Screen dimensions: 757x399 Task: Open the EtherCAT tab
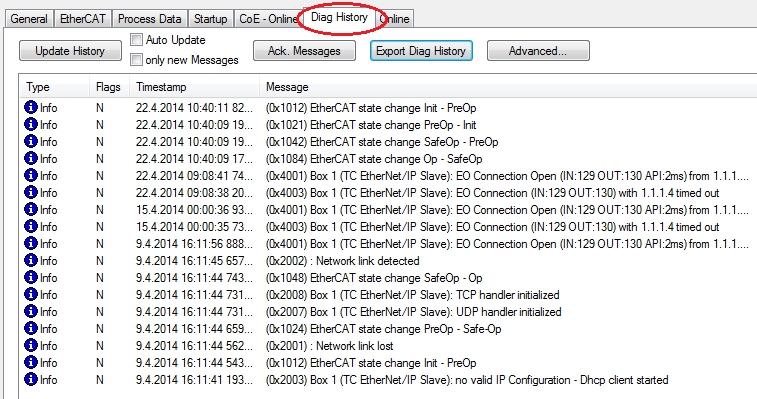click(83, 19)
